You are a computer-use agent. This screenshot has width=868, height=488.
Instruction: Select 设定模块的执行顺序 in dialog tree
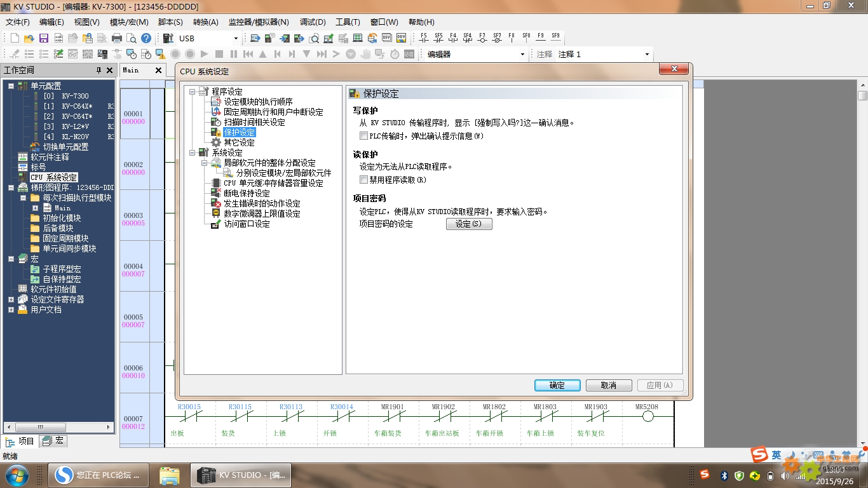[258, 102]
